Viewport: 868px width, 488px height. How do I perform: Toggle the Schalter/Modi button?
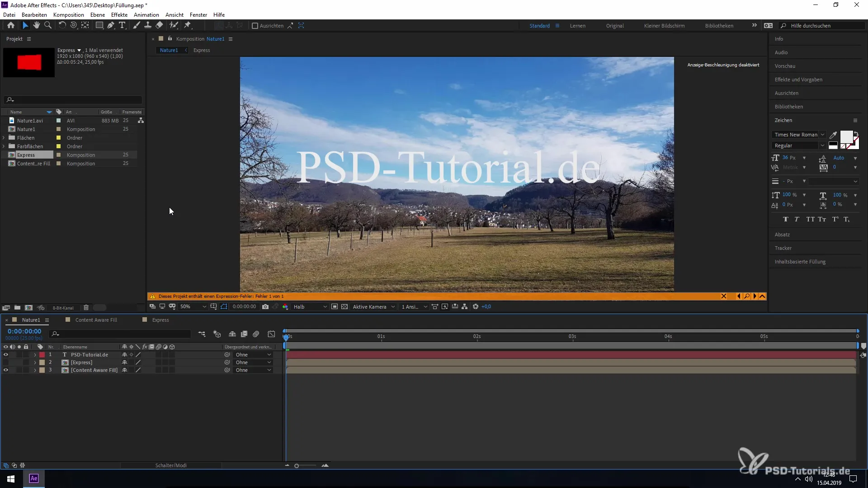(171, 465)
